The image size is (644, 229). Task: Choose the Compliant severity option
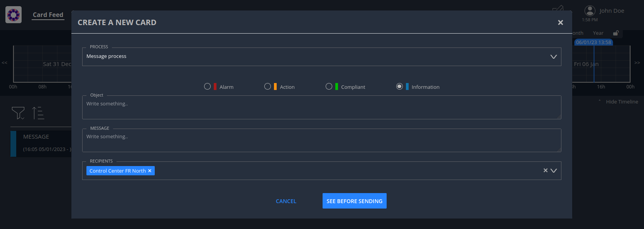(x=329, y=87)
